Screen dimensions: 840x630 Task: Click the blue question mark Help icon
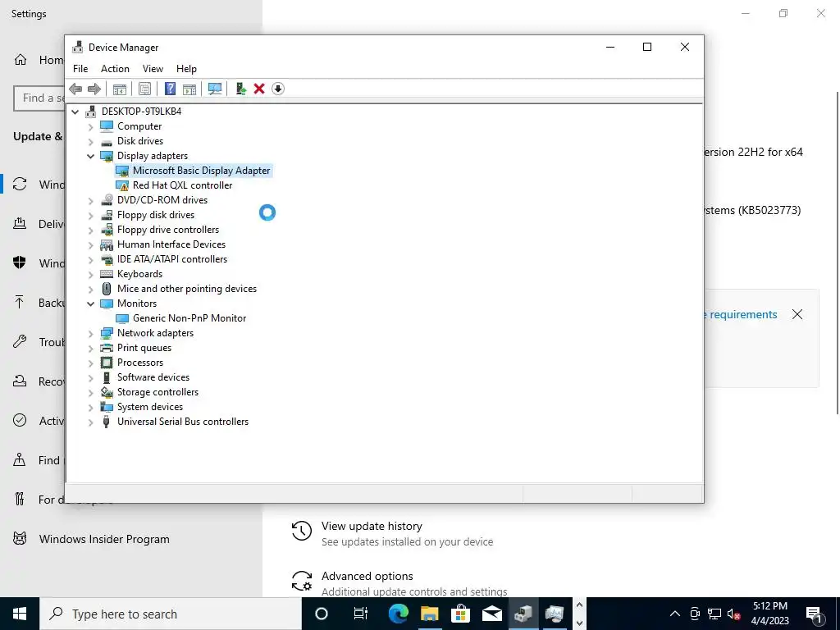coord(170,89)
